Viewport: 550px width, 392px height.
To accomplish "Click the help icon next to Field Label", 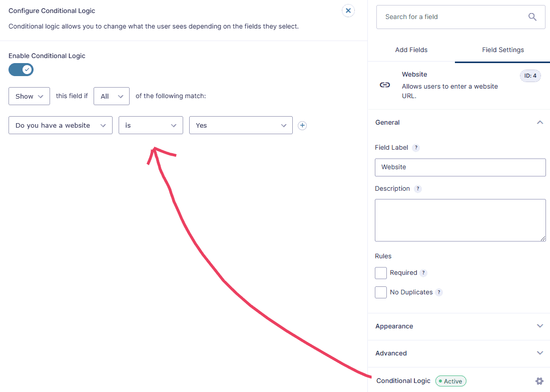I will tap(416, 147).
